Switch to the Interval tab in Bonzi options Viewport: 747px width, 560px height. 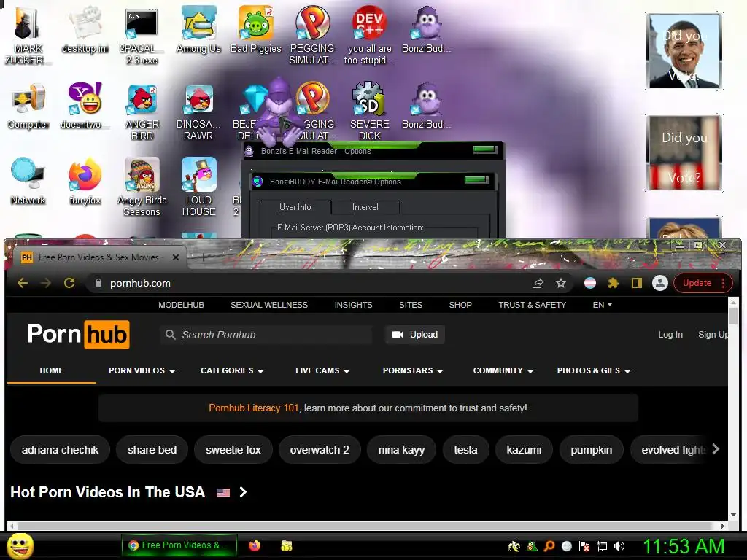coord(365,207)
